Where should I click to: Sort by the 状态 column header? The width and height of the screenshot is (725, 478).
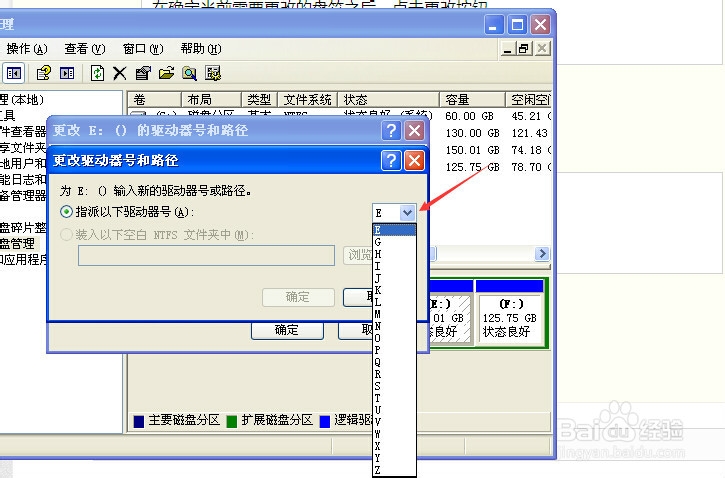388,99
